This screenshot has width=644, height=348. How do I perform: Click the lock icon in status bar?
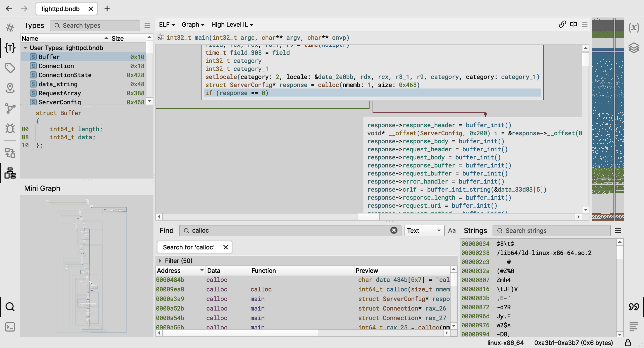[628, 343]
